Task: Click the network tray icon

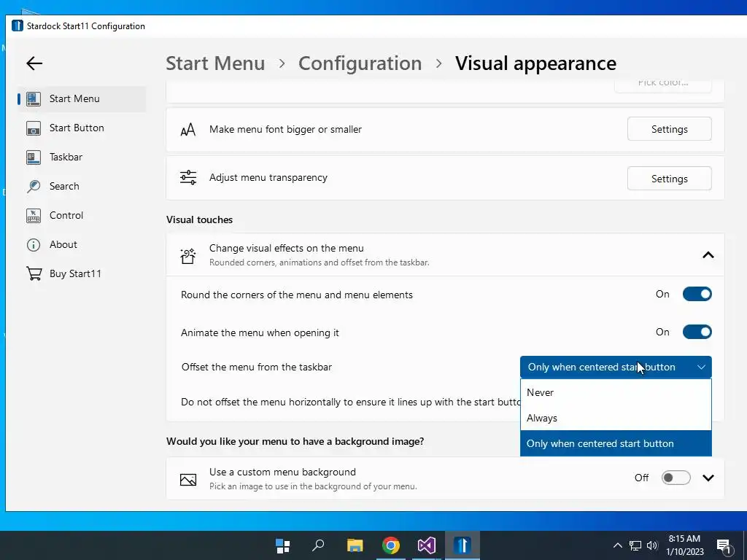Action: [635, 545]
